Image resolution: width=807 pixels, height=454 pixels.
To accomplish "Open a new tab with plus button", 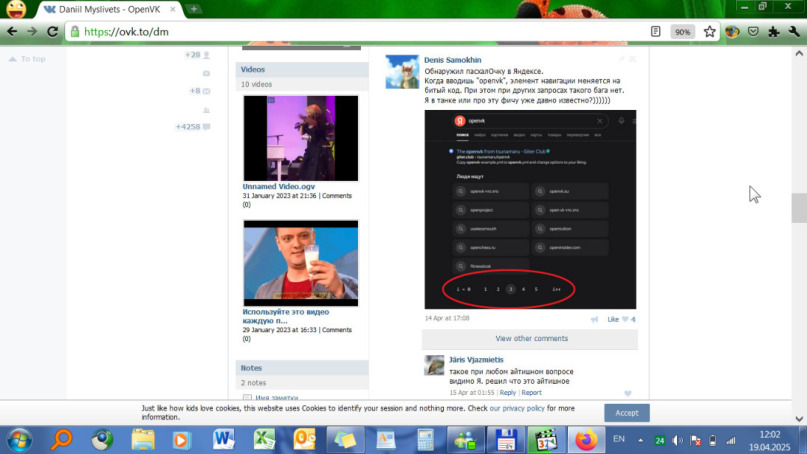I will (x=194, y=9).
